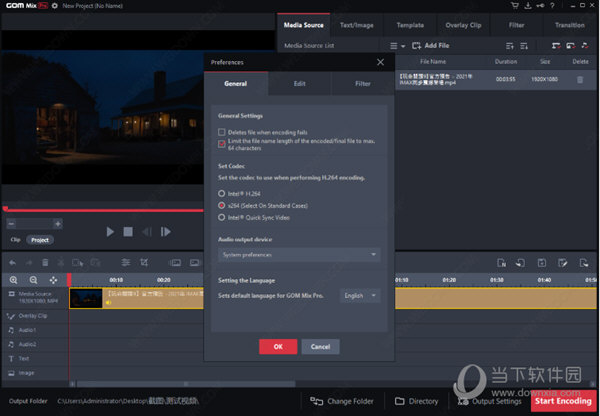Screen dimensions: 600x416
Task: Expand the media list view options dropdown
Action: 397,46
